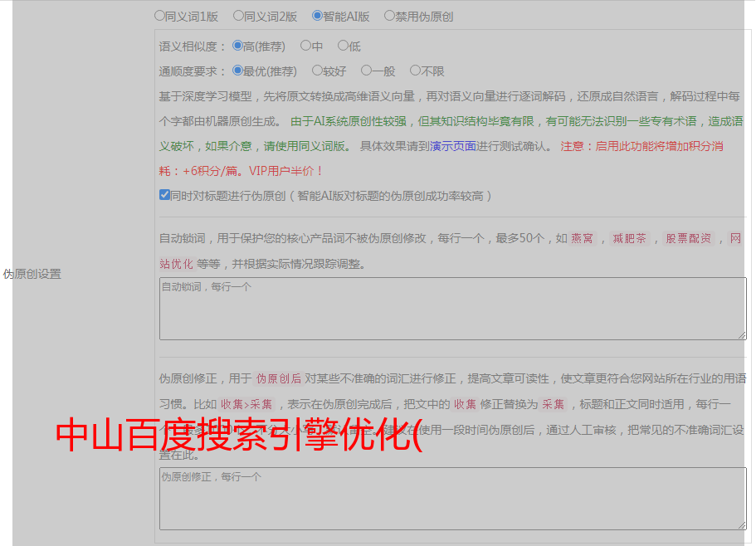The width and height of the screenshot is (756, 546).
Task: Click into the 伪原创修正 text area
Action: pos(453,499)
